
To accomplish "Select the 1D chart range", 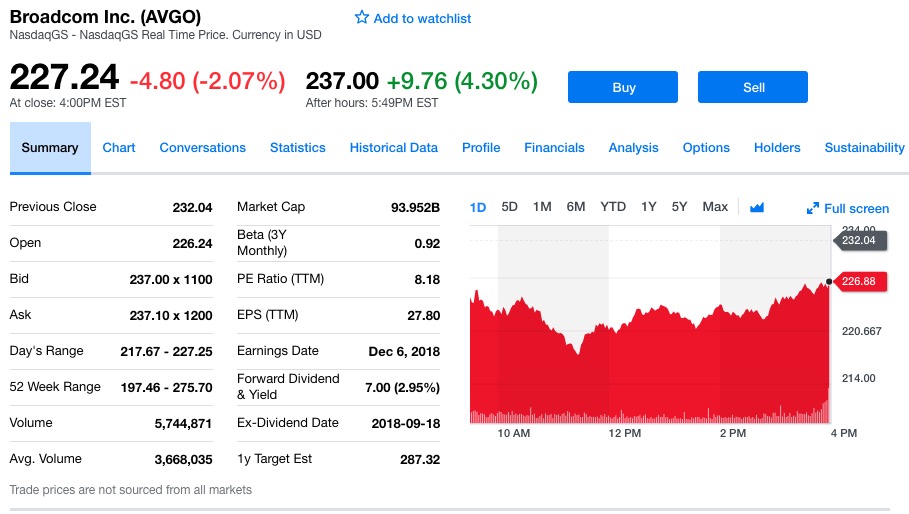I will pos(478,207).
